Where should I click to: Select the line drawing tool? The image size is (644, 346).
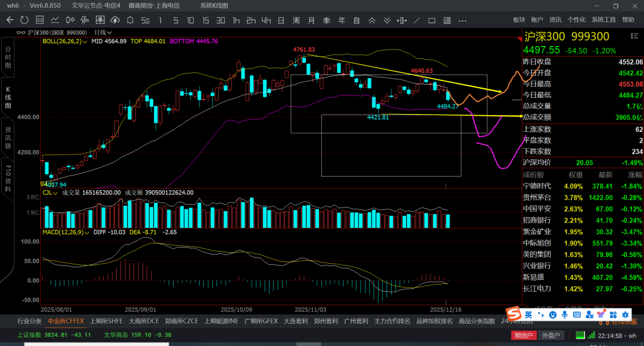point(417,20)
